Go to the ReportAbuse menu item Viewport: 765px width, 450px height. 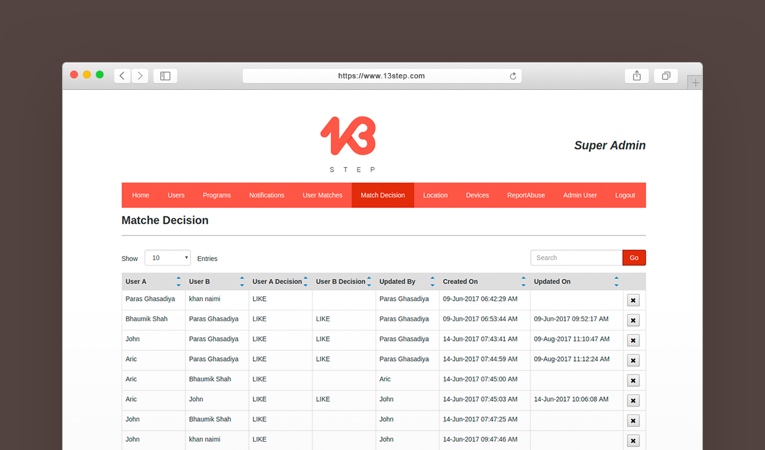pos(526,195)
